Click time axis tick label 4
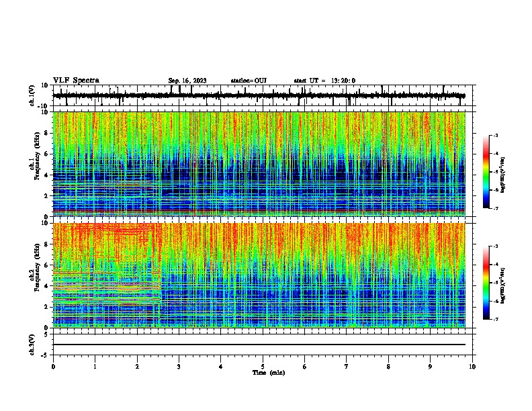Image resolution: width=532 pixels, height=411 pixels. pos(220,367)
